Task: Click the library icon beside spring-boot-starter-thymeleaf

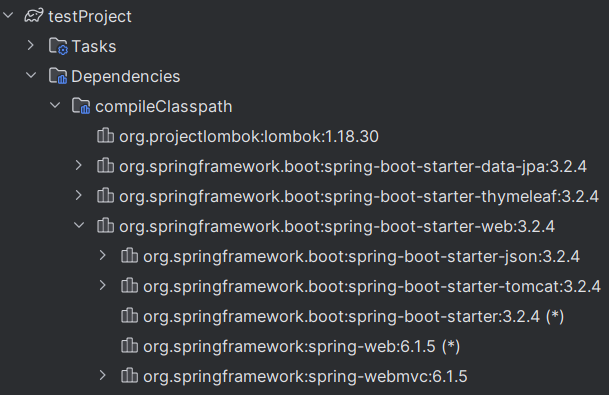Action: tap(105, 195)
